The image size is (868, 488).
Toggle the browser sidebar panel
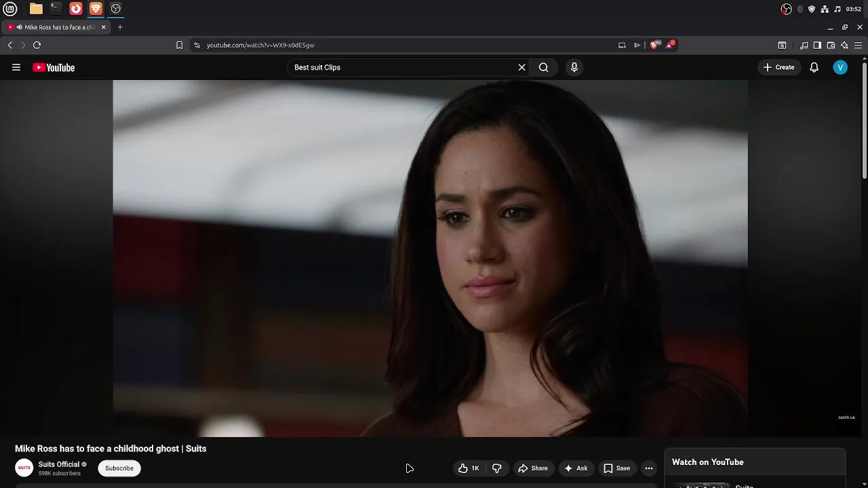(x=817, y=45)
